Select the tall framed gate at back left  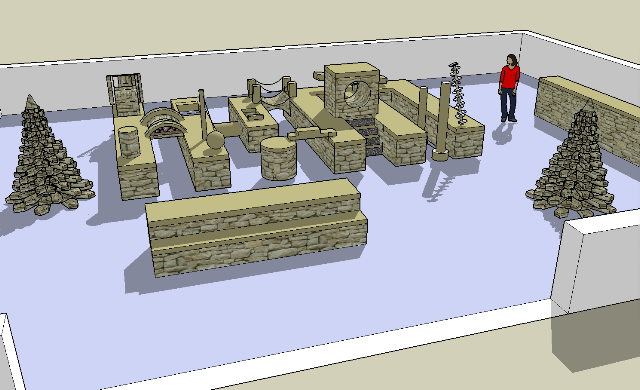(x=124, y=95)
